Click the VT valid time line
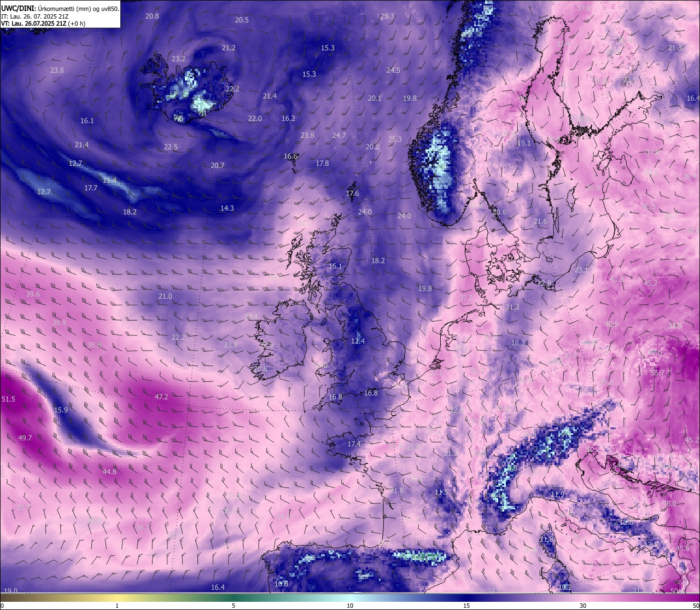 pyautogui.click(x=43, y=24)
